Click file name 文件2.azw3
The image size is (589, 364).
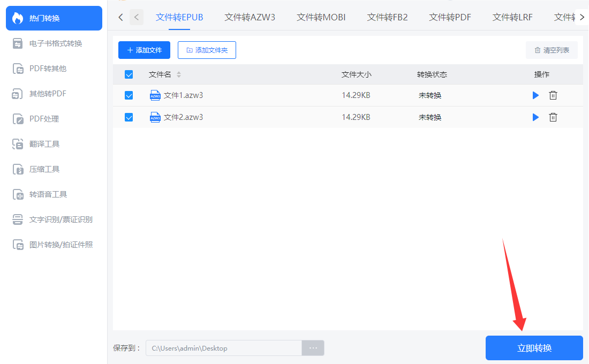[183, 118]
